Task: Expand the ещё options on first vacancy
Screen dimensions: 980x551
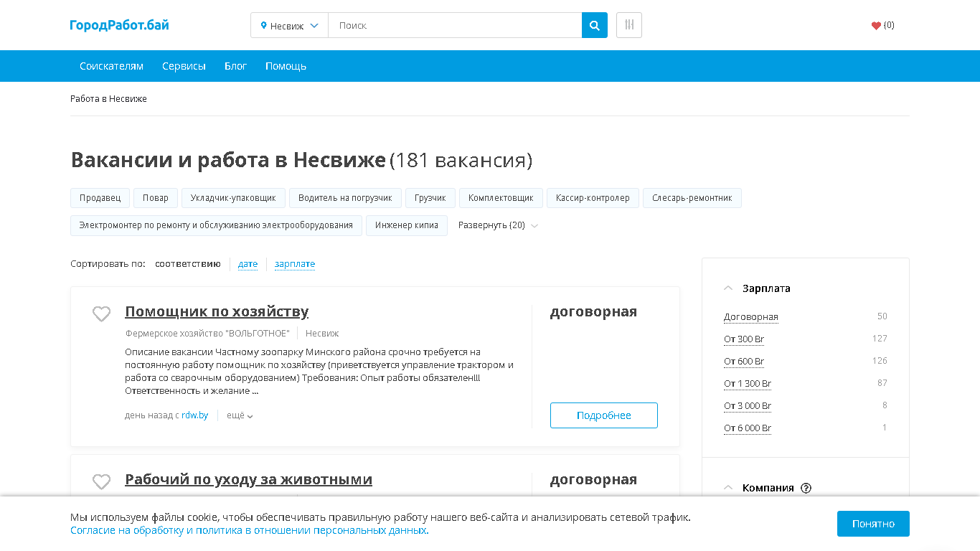Action: [x=240, y=415]
